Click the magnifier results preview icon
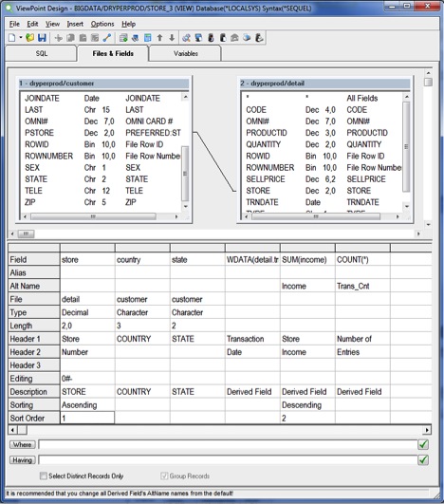This screenshot has width=444, height=504. pos(186,38)
